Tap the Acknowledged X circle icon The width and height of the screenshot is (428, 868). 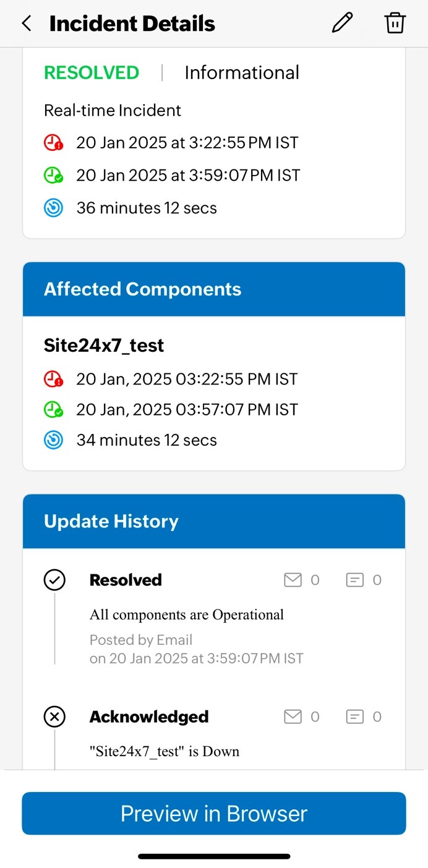coord(54,717)
